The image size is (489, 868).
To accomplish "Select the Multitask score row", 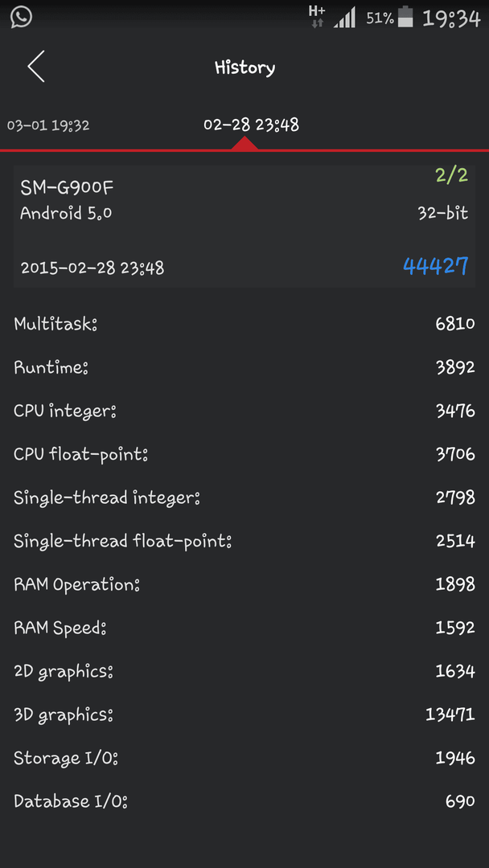I will 244,325.
